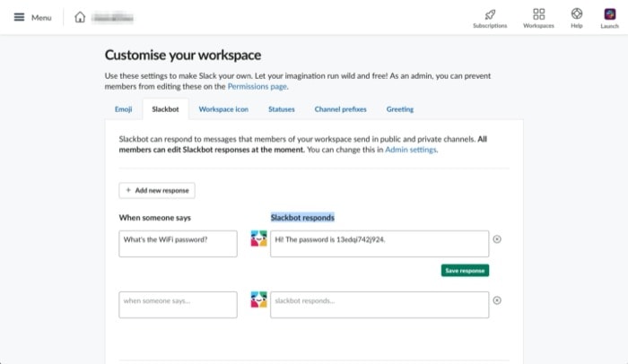Switch to the Emoji tab

124,109
